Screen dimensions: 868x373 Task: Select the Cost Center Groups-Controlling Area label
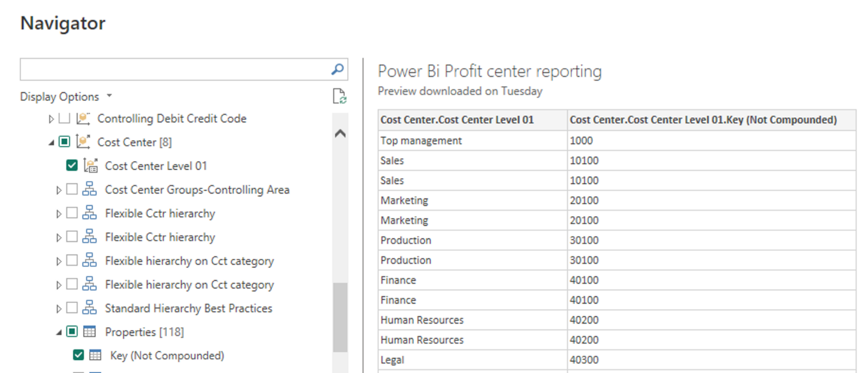click(x=197, y=190)
